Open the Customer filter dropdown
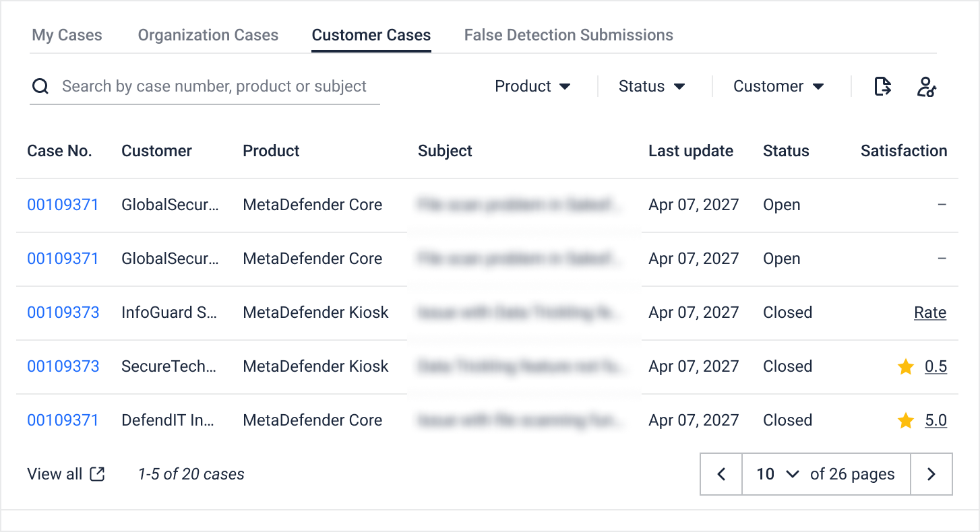The height and width of the screenshot is (532, 980). click(778, 86)
